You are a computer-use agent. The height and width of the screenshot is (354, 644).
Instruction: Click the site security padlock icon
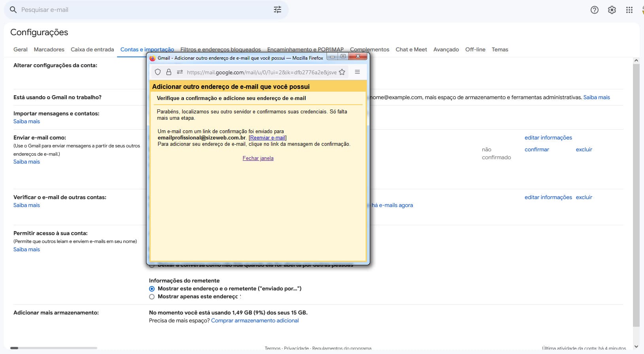(x=169, y=72)
